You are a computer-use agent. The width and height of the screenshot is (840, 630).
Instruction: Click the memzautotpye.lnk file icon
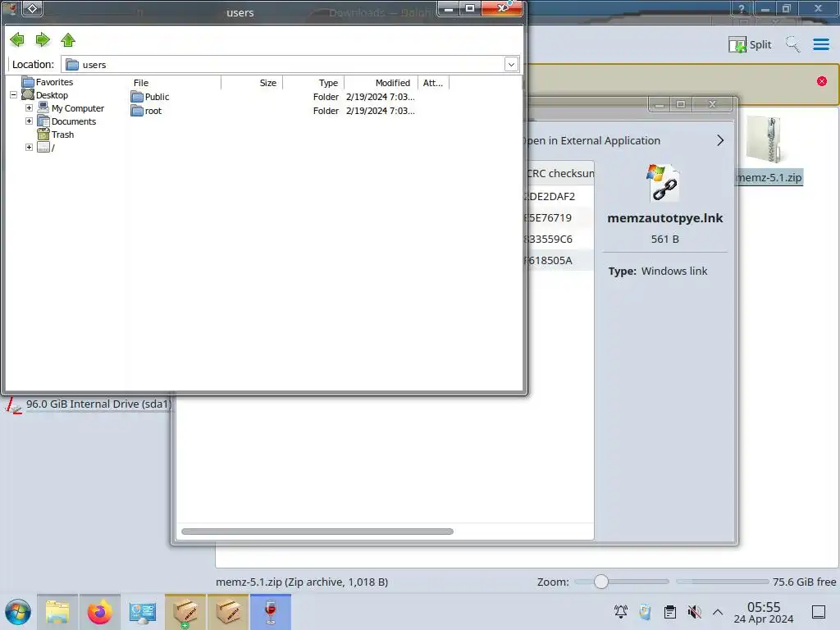pos(664,183)
